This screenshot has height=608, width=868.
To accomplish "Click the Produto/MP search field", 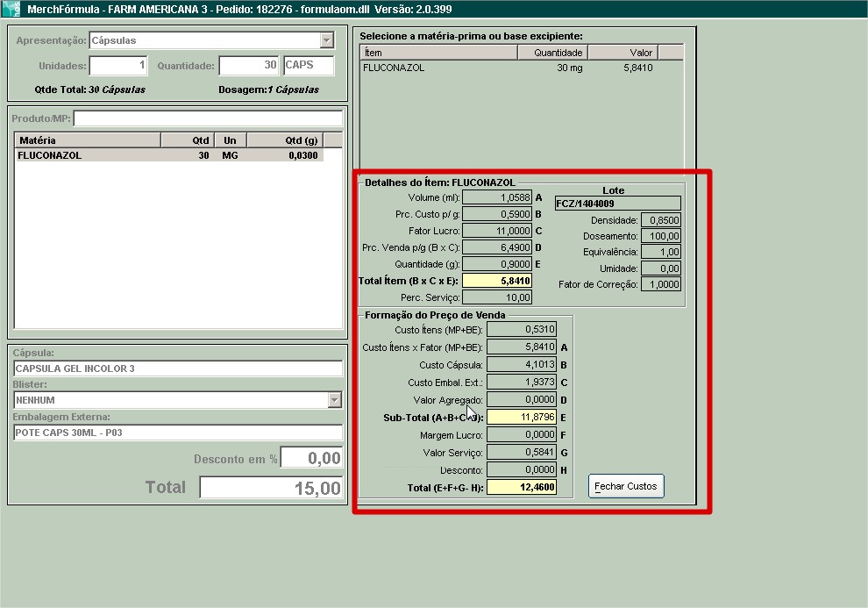I will tap(208, 119).
